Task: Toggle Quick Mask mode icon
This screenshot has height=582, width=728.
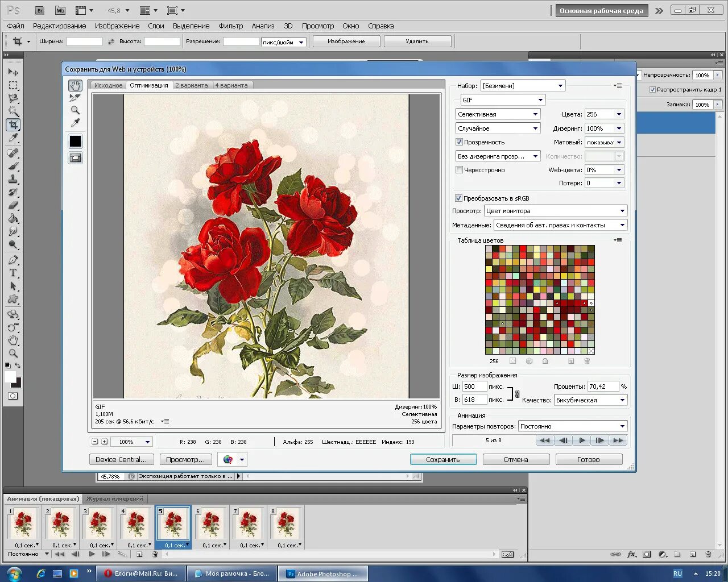Action: [x=13, y=396]
